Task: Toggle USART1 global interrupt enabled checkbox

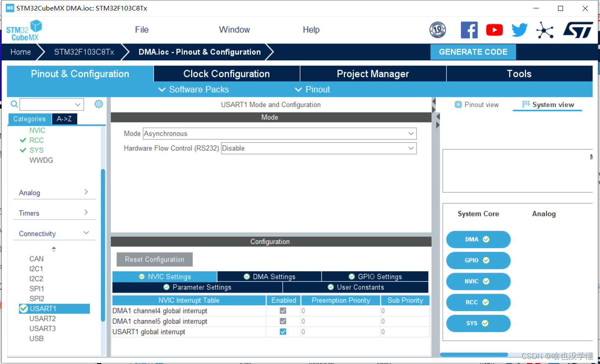Action: 283,332
